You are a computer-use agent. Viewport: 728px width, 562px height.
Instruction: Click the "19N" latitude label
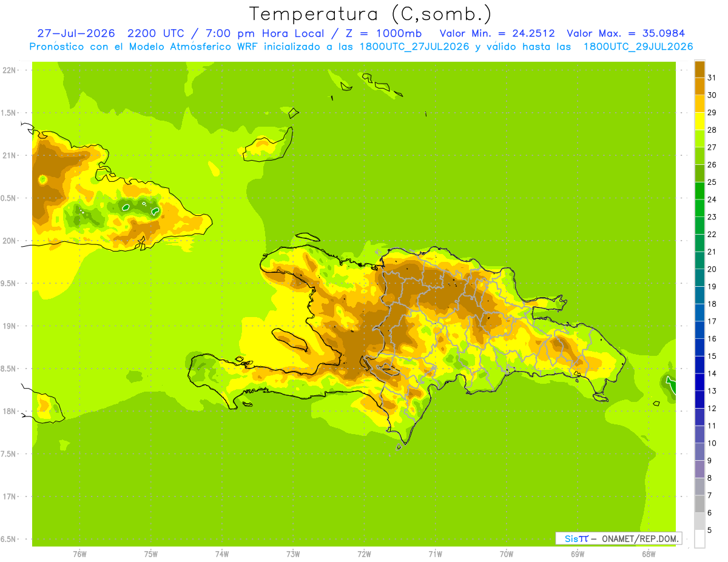pyautogui.click(x=9, y=326)
